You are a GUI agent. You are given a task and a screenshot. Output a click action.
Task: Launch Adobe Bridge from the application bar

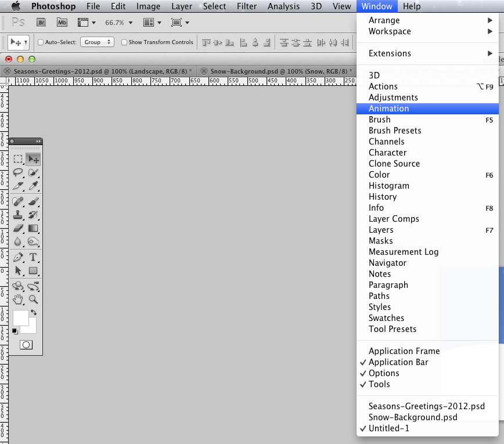tap(41, 23)
